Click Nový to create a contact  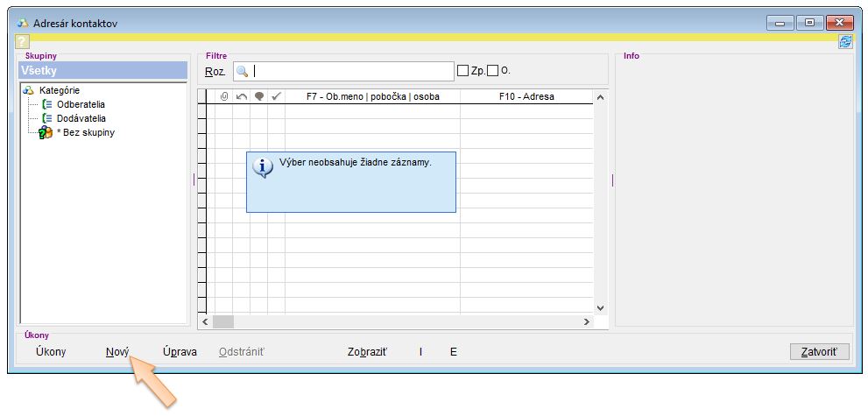[x=116, y=352]
